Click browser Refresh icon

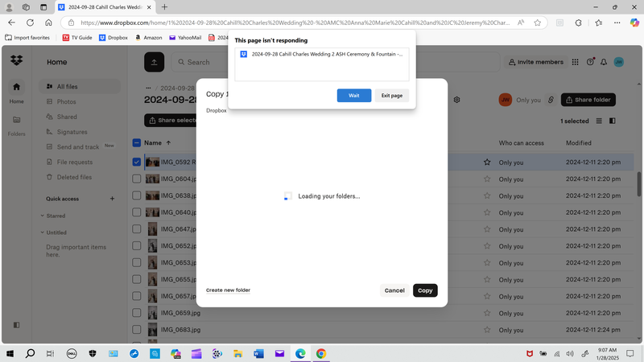(x=30, y=23)
